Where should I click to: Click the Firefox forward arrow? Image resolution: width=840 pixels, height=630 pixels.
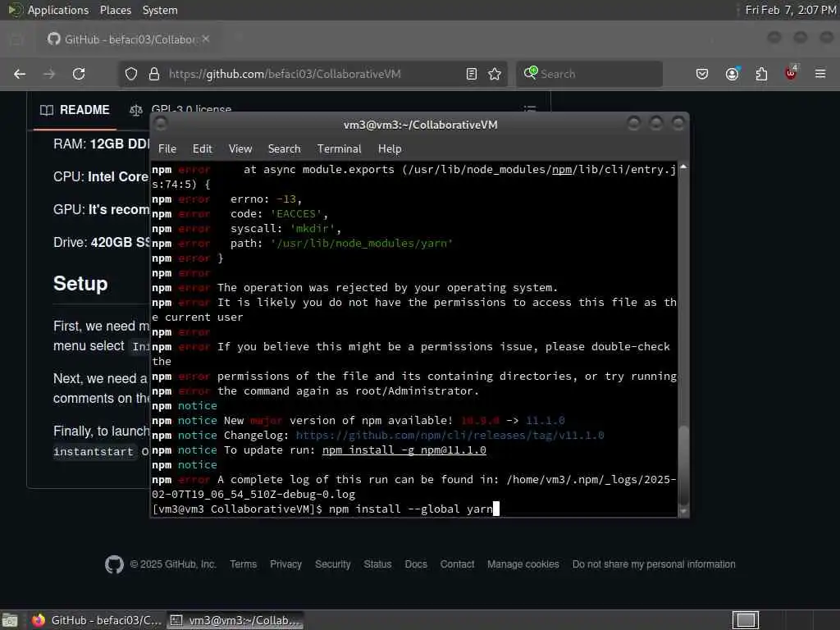49,74
